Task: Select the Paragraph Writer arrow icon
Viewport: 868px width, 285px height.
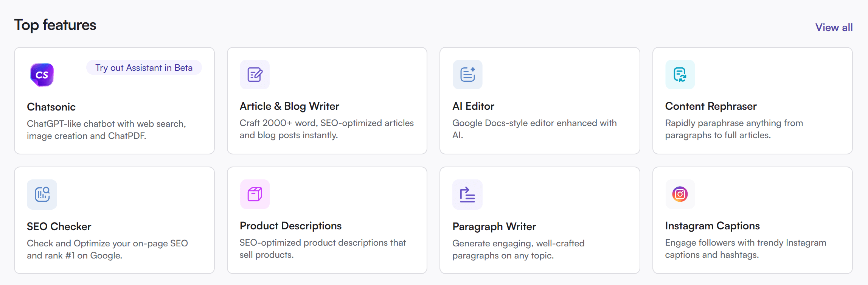Action: [x=467, y=195]
